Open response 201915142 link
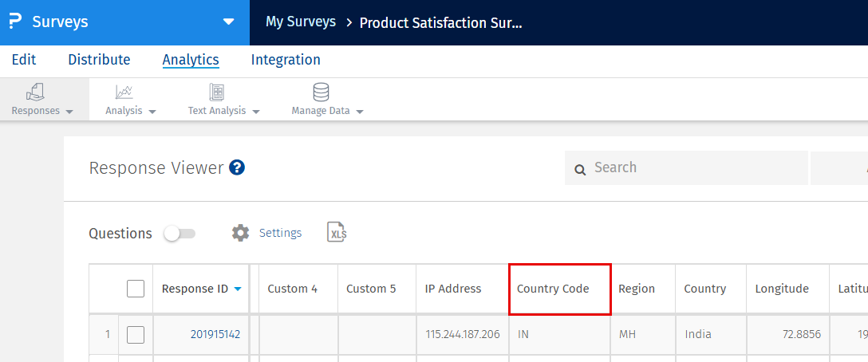The height and width of the screenshot is (362, 868). click(215, 334)
